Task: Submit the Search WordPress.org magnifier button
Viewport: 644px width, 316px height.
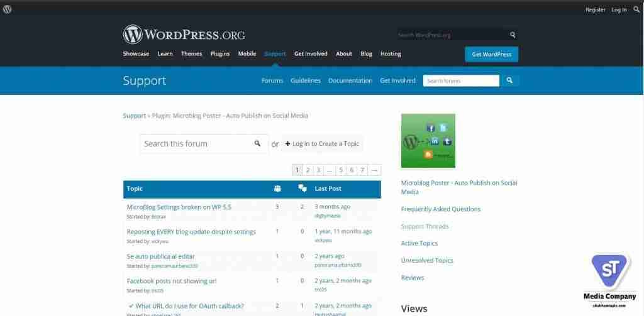Action: coord(513,35)
